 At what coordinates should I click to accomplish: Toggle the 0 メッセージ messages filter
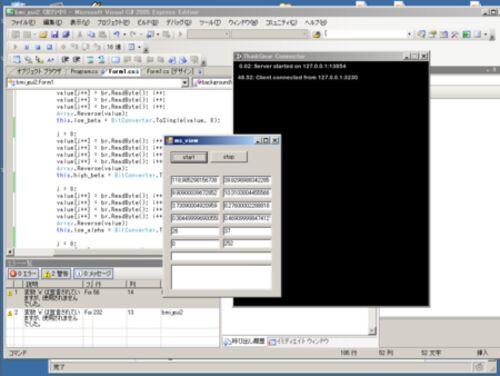[93, 274]
